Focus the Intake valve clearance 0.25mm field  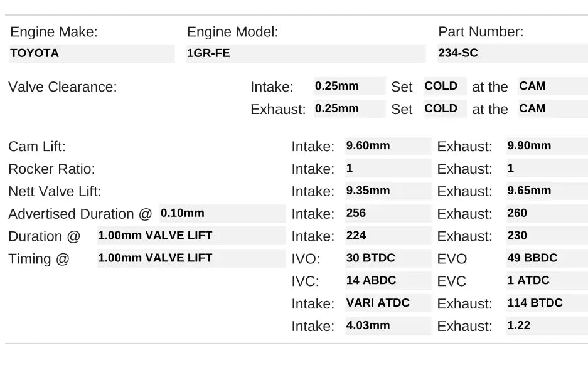350,87
